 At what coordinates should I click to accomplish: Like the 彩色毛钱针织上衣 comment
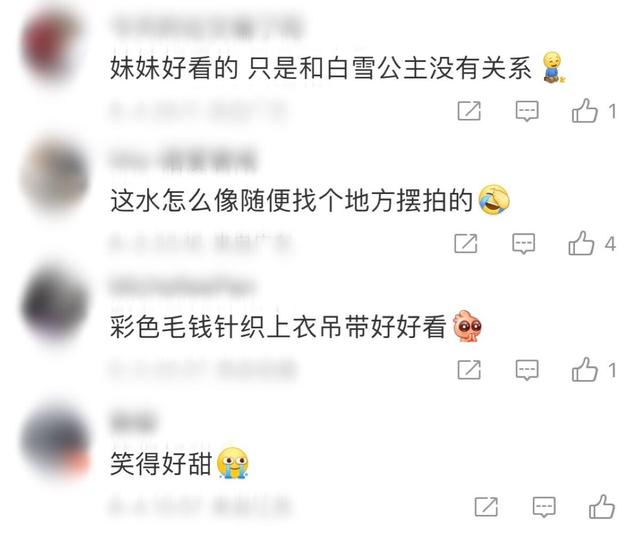pyautogui.click(x=584, y=369)
